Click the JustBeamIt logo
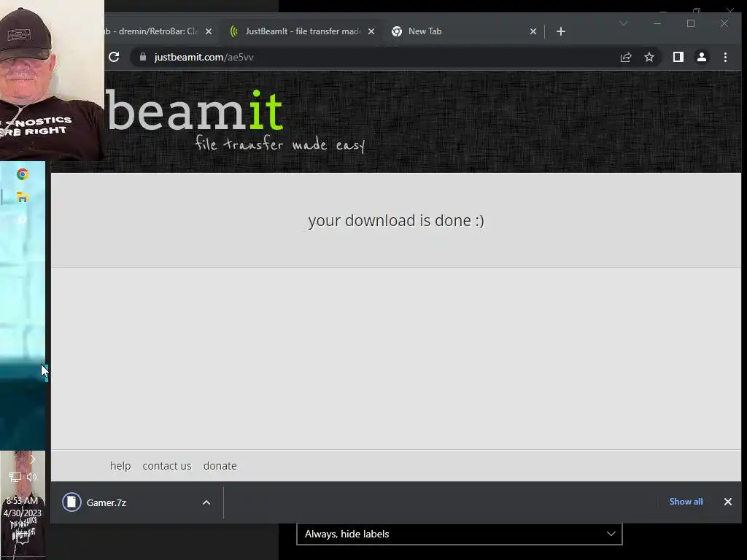The width and height of the screenshot is (747, 560). point(194,111)
